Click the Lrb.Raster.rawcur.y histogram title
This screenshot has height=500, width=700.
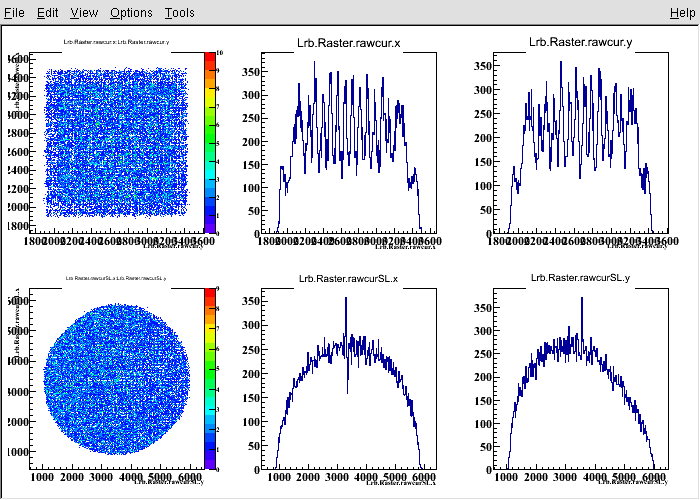click(x=580, y=42)
